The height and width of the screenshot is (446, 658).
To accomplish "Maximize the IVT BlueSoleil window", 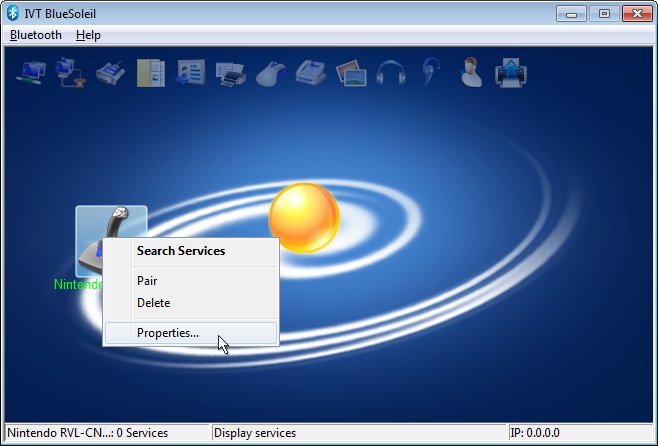I will coord(604,14).
